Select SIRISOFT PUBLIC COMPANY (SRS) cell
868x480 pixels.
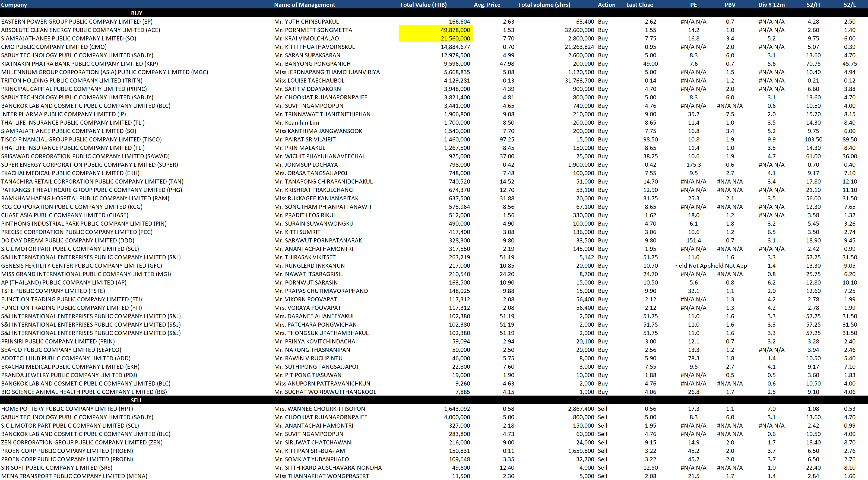point(56,468)
